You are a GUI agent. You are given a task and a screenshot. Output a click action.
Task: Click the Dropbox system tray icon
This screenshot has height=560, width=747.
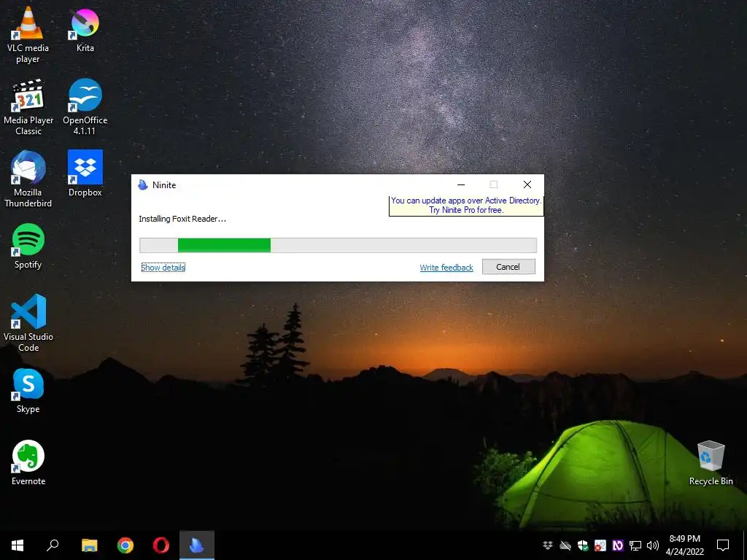[x=548, y=545]
